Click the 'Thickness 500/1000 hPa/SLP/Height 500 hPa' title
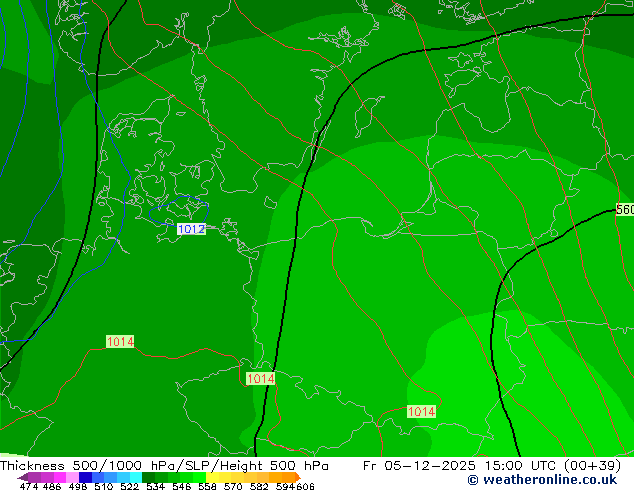 click(164, 466)
